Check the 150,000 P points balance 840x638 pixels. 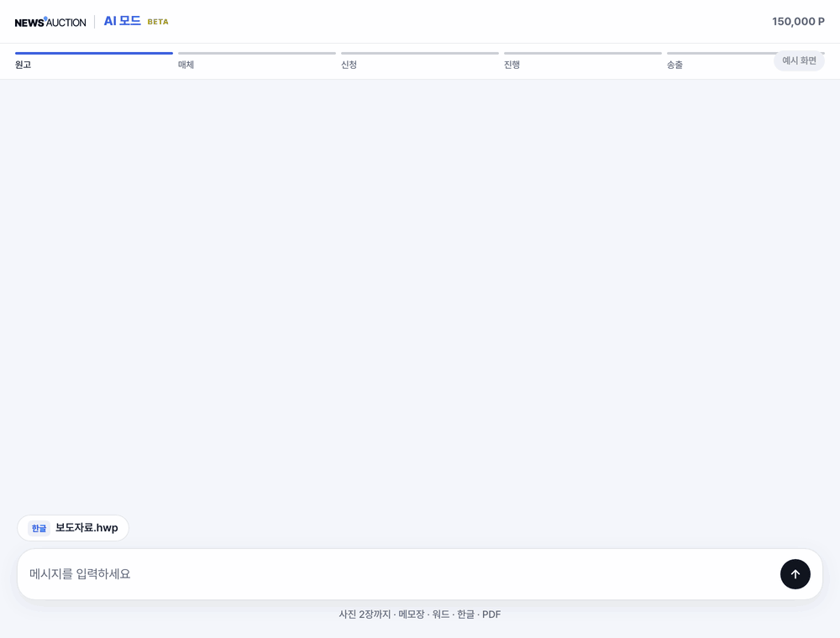click(x=798, y=22)
